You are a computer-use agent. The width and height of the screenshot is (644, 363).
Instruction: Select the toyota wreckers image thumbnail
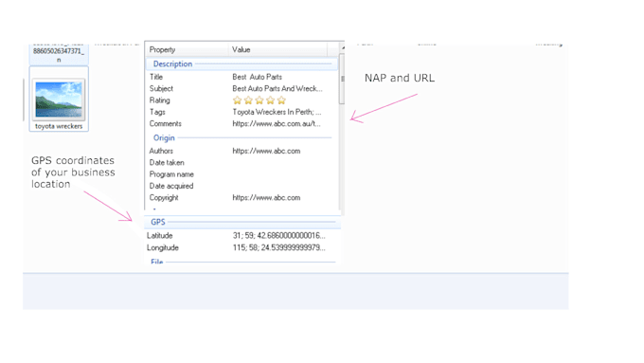pos(59,100)
